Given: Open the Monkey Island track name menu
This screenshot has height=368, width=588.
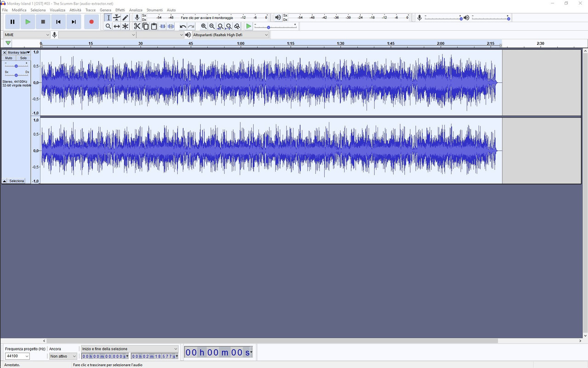Looking at the screenshot, I should [18, 52].
